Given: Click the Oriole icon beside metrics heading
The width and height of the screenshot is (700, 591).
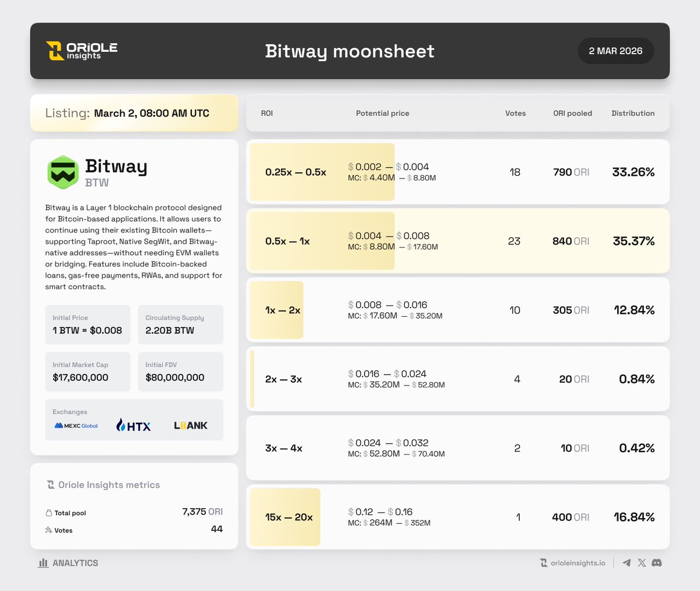Looking at the screenshot, I should (x=51, y=485).
